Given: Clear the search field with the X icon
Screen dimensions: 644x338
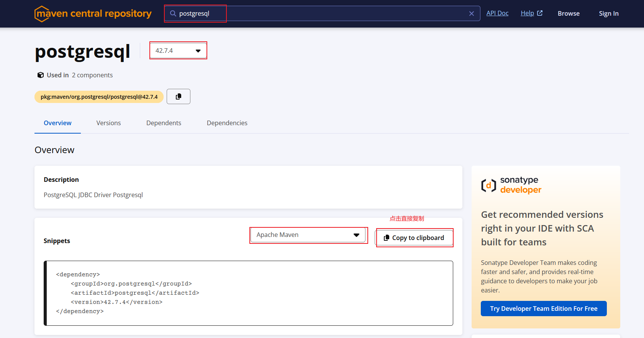Looking at the screenshot, I should pos(472,13).
